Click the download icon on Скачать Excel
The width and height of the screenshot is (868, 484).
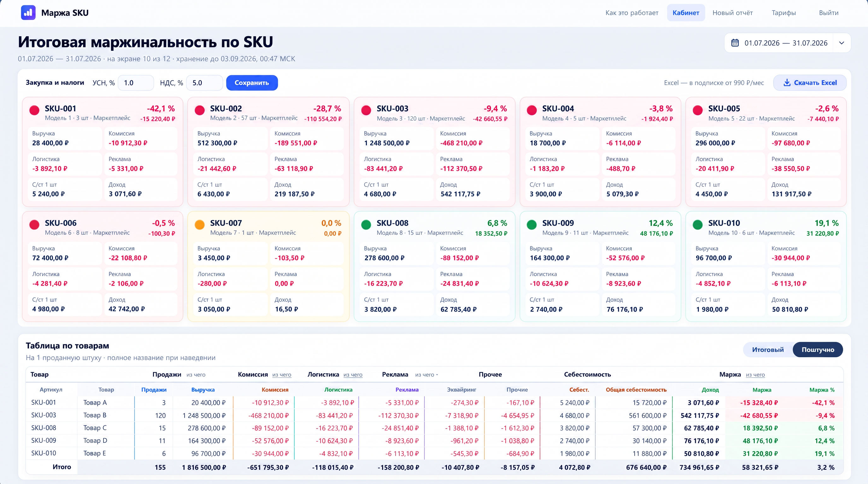point(787,83)
